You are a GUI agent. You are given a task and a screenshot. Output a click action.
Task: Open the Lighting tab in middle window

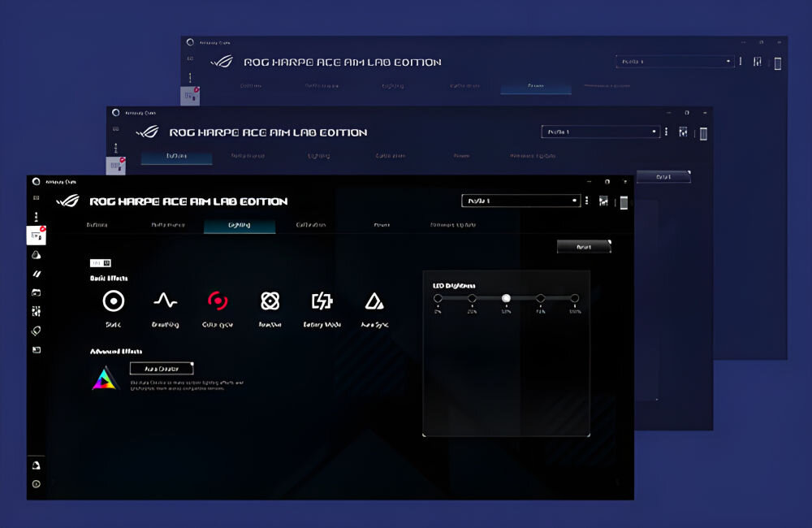318,155
